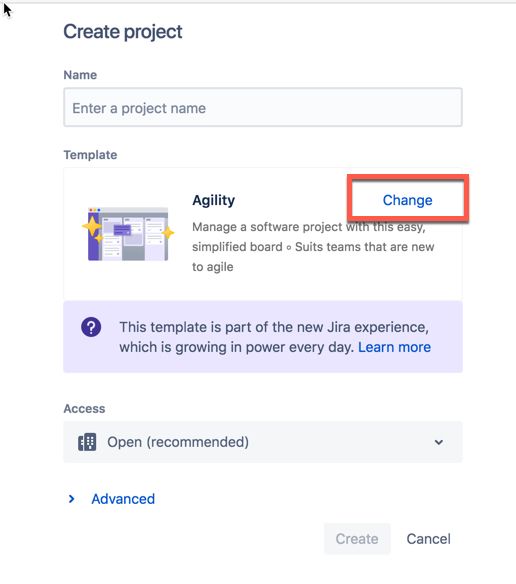516x584 pixels.
Task: Click the Change template link
Action: [408, 200]
